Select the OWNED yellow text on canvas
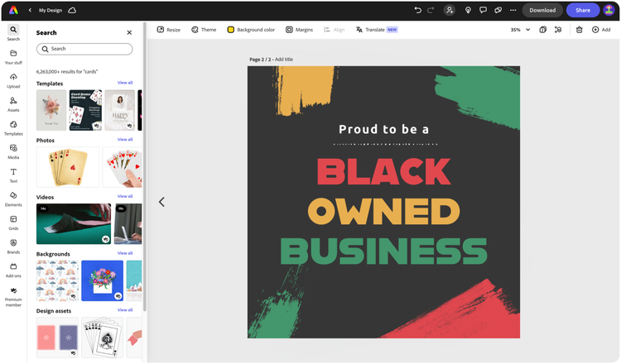This screenshot has height=364, width=621. coord(383,211)
